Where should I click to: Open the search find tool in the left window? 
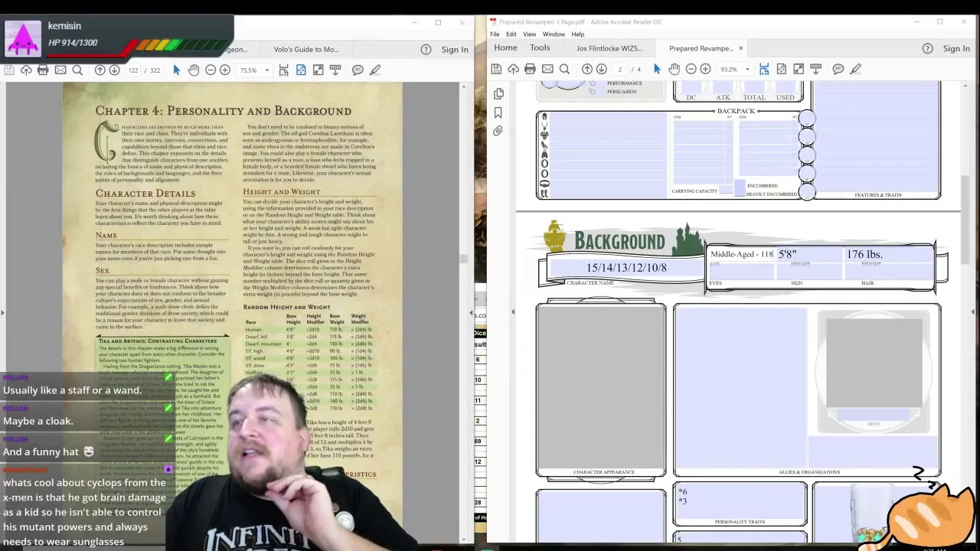(x=77, y=70)
